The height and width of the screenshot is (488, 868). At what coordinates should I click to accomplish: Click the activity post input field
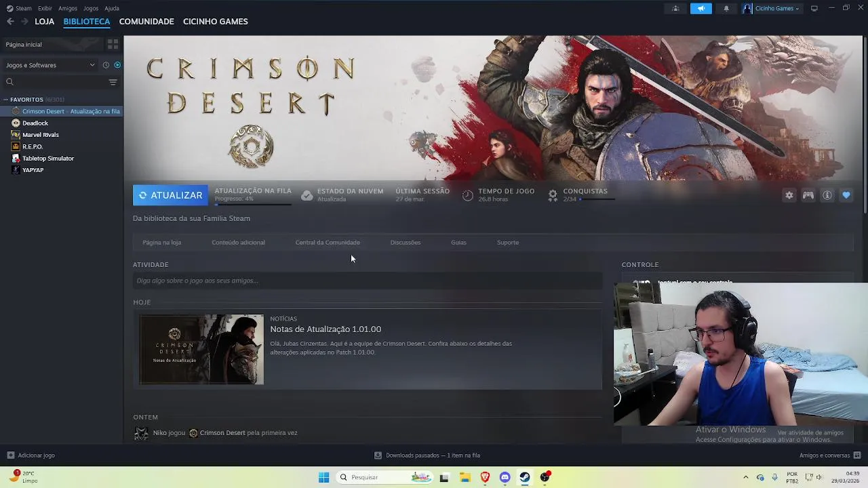pos(368,281)
